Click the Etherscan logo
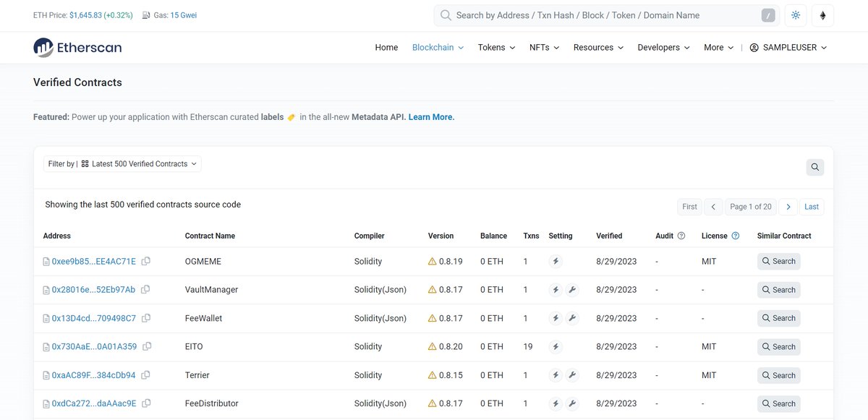868x420 pixels. pos(77,47)
